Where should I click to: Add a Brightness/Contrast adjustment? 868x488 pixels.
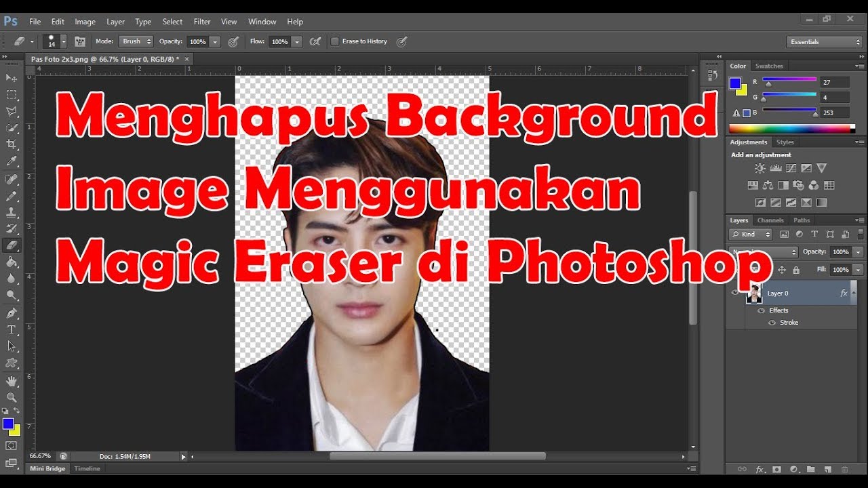coord(759,168)
